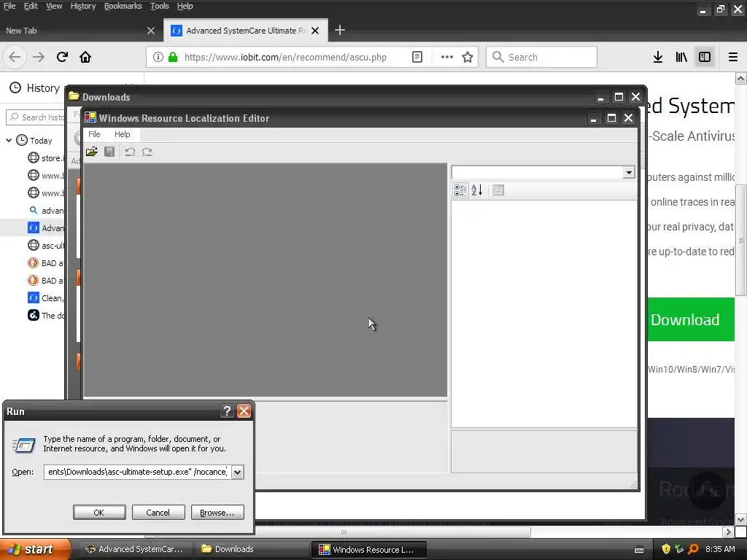747x560 pixels.
Task: Open the Firefox Bookmarks menu
Action: click(x=123, y=6)
